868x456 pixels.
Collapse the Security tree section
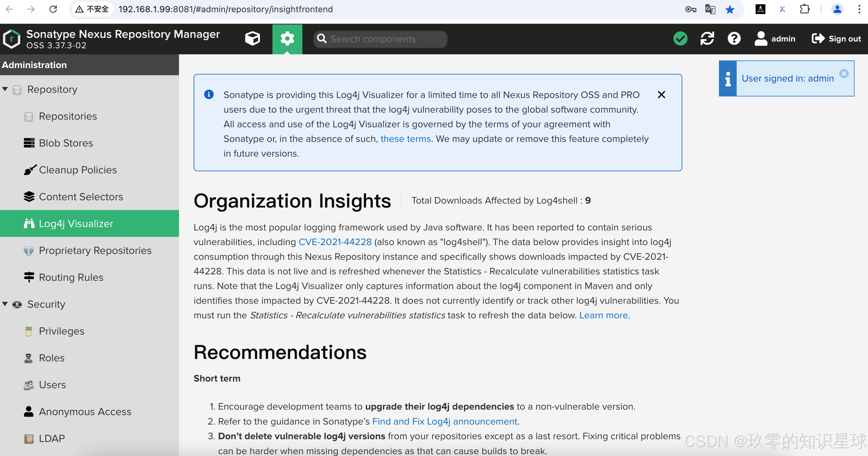point(5,304)
